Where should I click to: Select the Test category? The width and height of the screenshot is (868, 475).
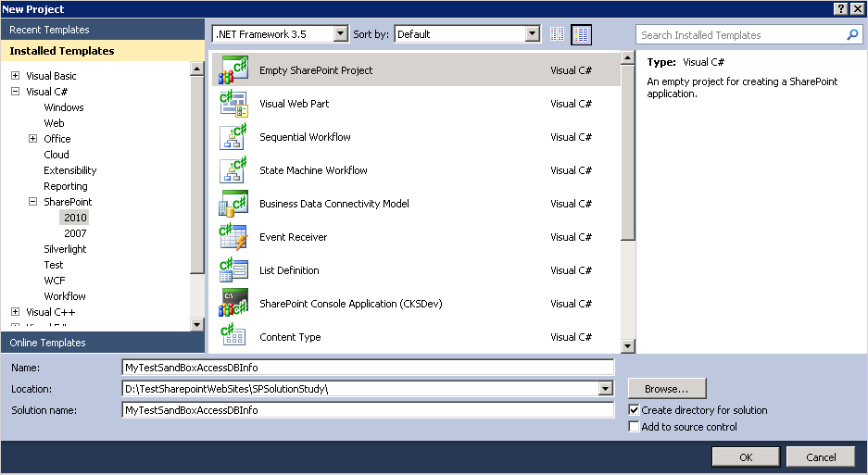click(54, 265)
